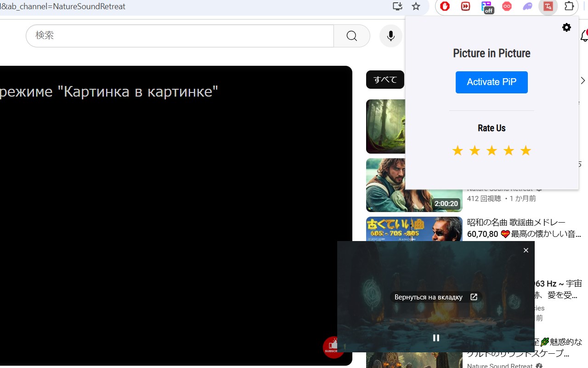Close the Picture-in-Picture mini window
The height and width of the screenshot is (368, 588).
pos(526,250)
